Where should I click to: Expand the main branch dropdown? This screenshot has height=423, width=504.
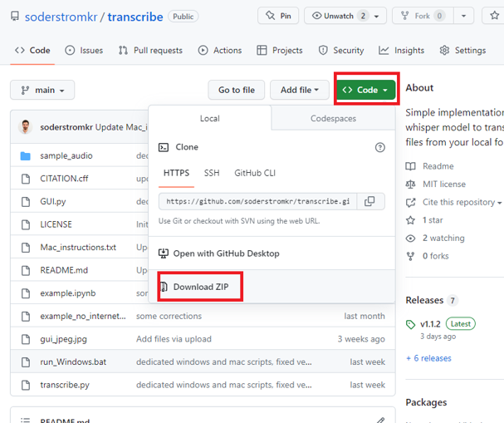43,90
